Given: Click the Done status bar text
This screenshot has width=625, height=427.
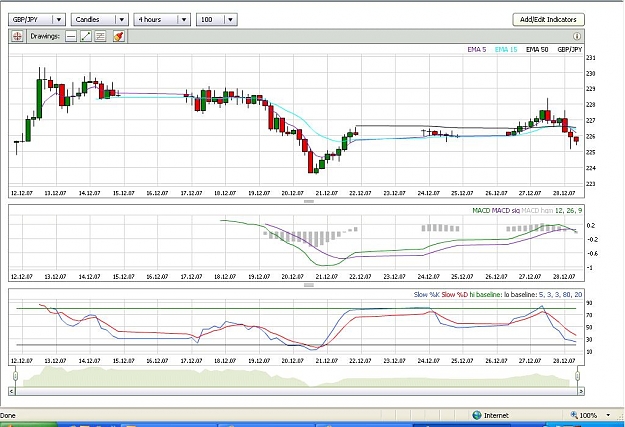Looking at the screenshot, I should (8, 415).
